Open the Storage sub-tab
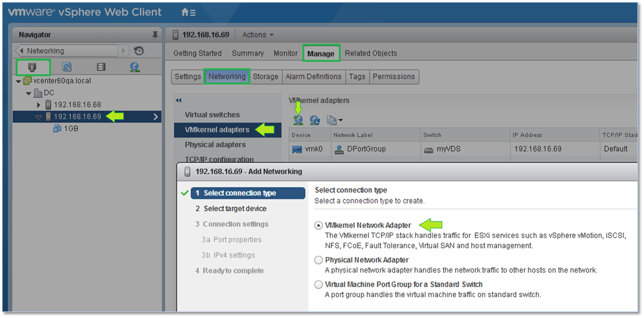Viewport: 644px width, 318px height. point(265,77)
